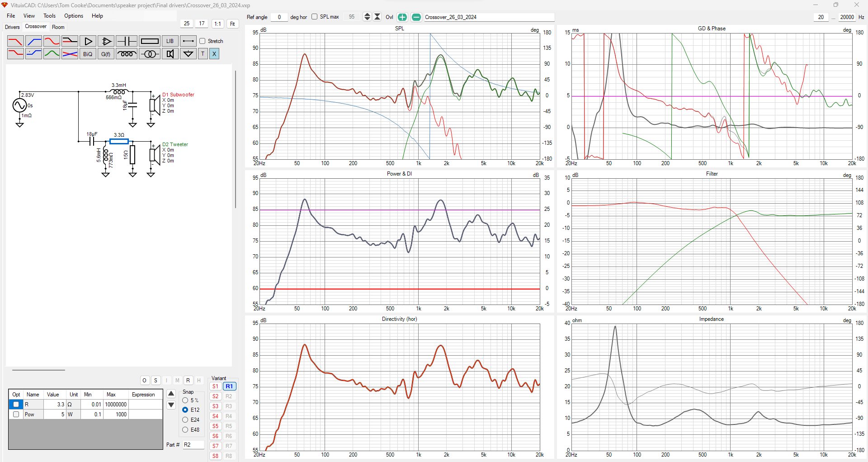Click the horizontal scrollbar below the schematic
Image resolution: width=868 pixels, height=462 pixels.
(39, 370)
